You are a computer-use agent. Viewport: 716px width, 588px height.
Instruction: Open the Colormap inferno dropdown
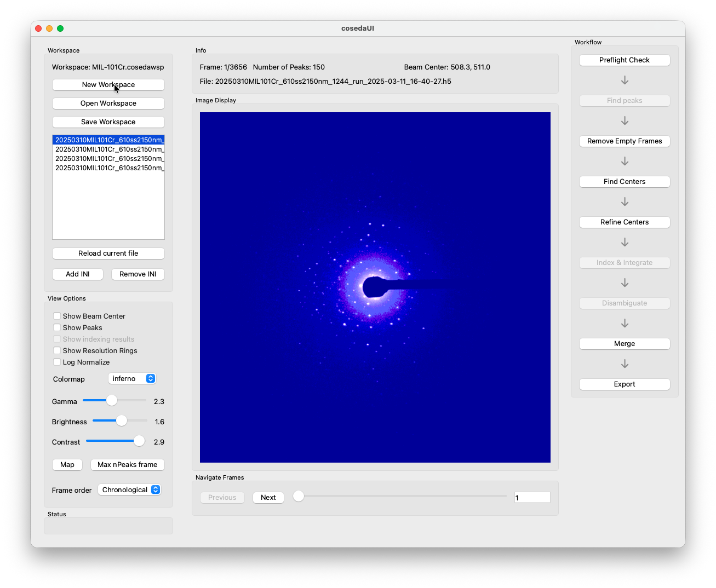tap(132, 378)
